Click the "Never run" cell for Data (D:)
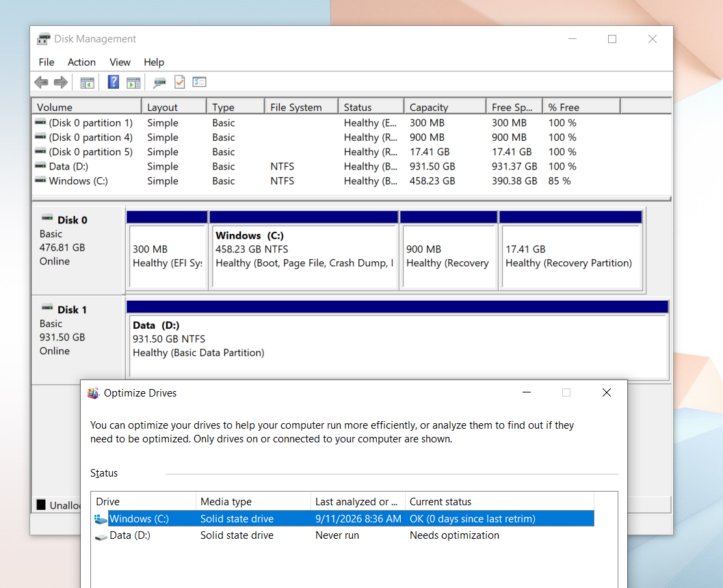The height and width of the screenshot is (588, 723). 337,535
